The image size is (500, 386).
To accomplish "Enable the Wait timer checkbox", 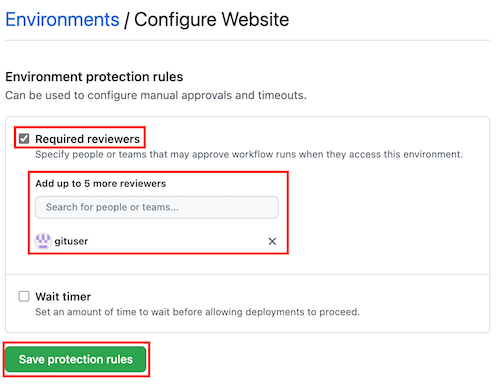I will (x=24, y=296).
